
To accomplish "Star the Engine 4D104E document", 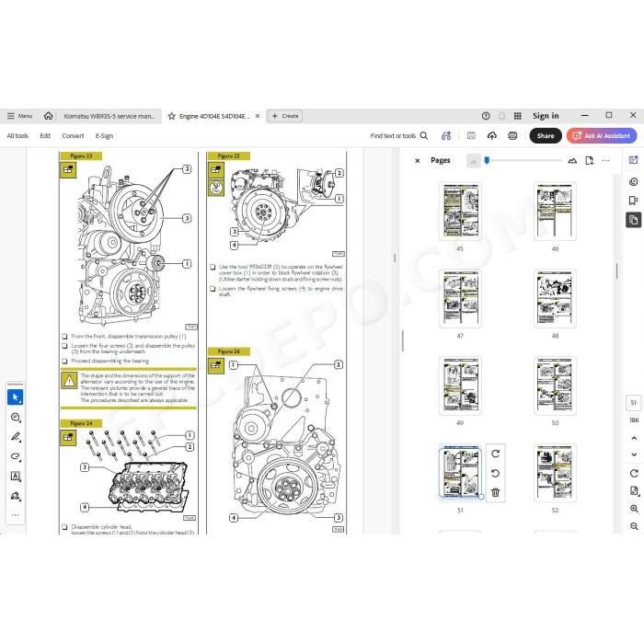I will pos(172,116).
